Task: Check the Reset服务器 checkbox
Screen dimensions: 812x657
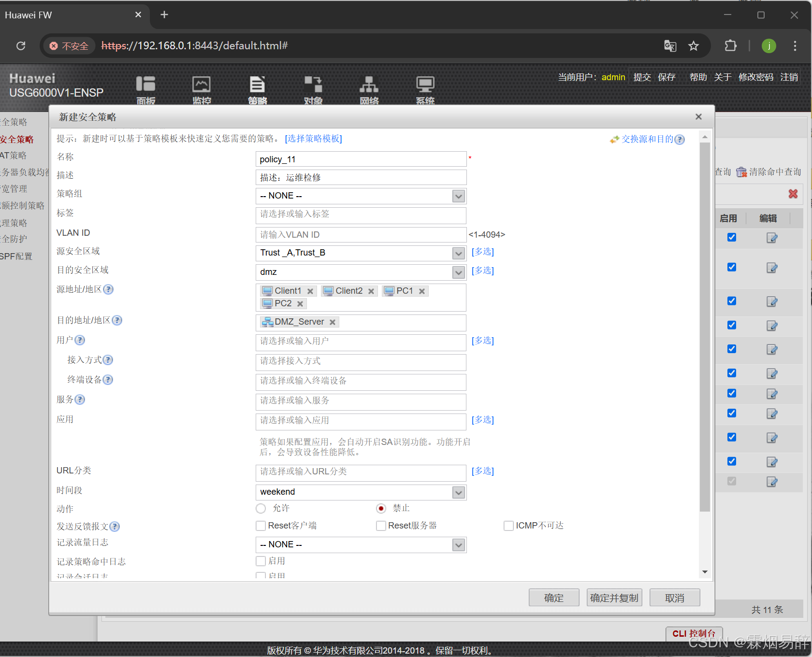Action: (x=381, y=526)
